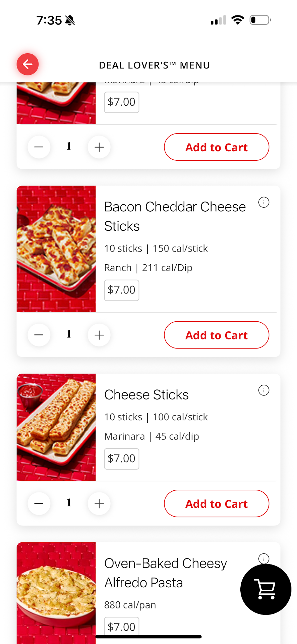Image resolution: width=297 pixels, height=644 pixels.
Task: Show info for Cheese Sticks item
Action: pos(264,390)
